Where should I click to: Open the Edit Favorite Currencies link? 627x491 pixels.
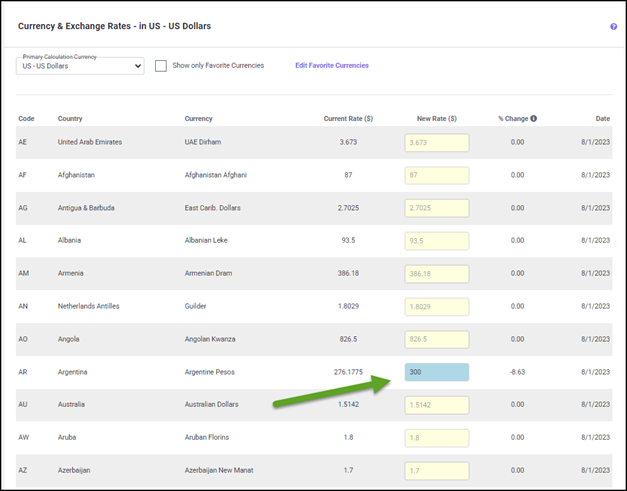(331, 66)
